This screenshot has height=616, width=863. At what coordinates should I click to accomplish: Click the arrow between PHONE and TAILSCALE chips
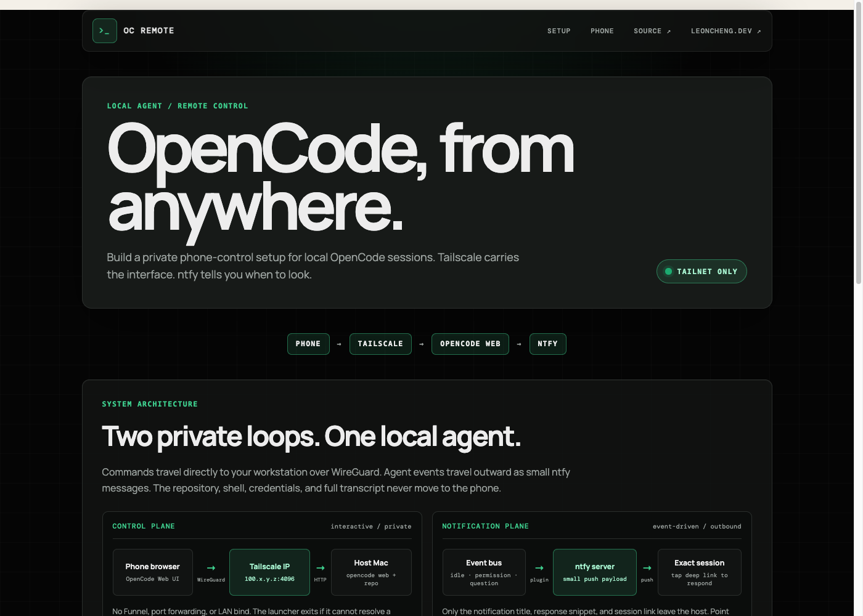pyautogui.click(x=339, y=344)
